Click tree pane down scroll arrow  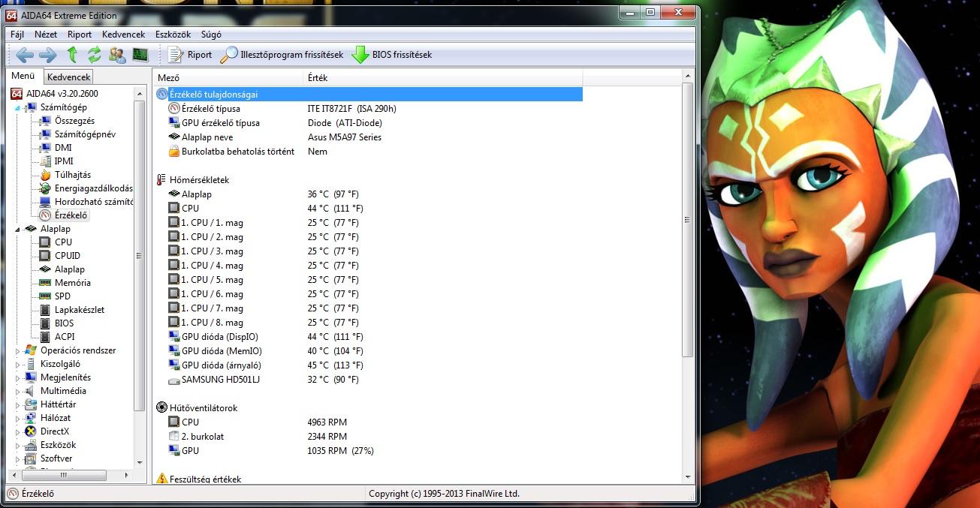point(140,463)
